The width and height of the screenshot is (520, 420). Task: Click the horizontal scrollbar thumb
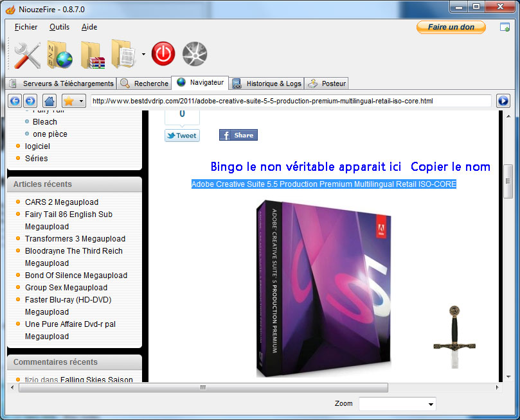203,387
